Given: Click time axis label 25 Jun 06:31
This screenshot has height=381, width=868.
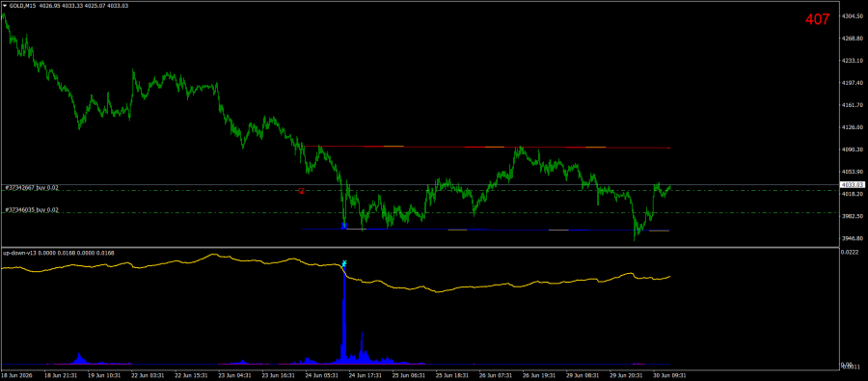Looking at the screenshot, I should pyautogui.click(x=408, y=375).
